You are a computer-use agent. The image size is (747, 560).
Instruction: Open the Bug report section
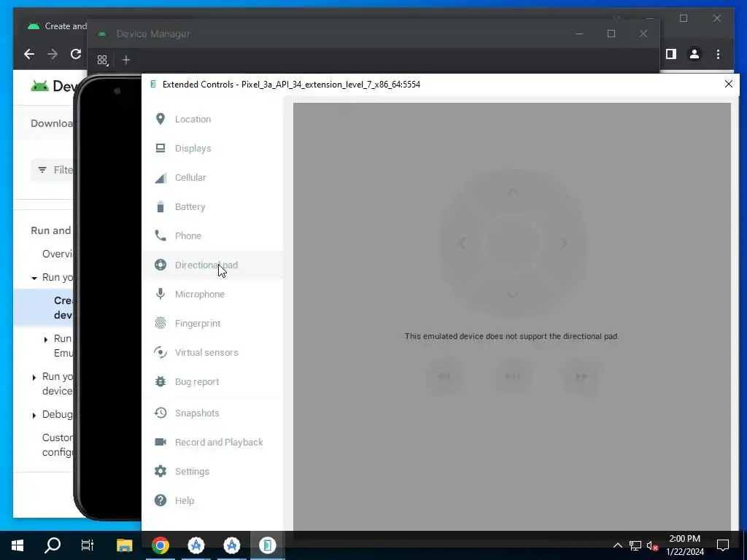[212, 382]
